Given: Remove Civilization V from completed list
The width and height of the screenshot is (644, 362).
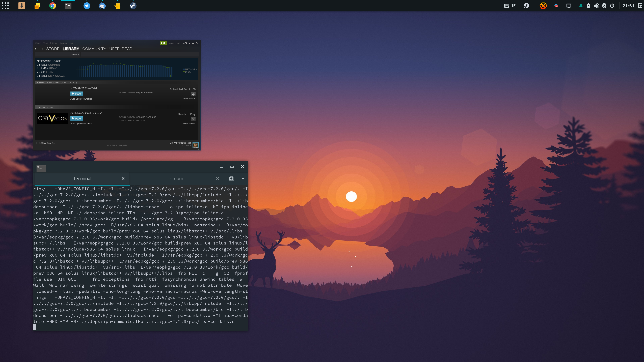Looking at the screenshot, I should tap(193, 119).
